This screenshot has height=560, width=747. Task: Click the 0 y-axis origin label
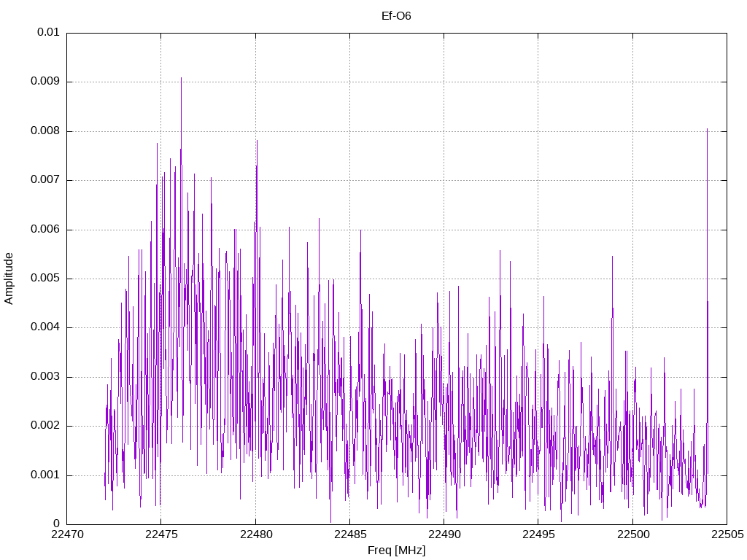tap(56, 524)
